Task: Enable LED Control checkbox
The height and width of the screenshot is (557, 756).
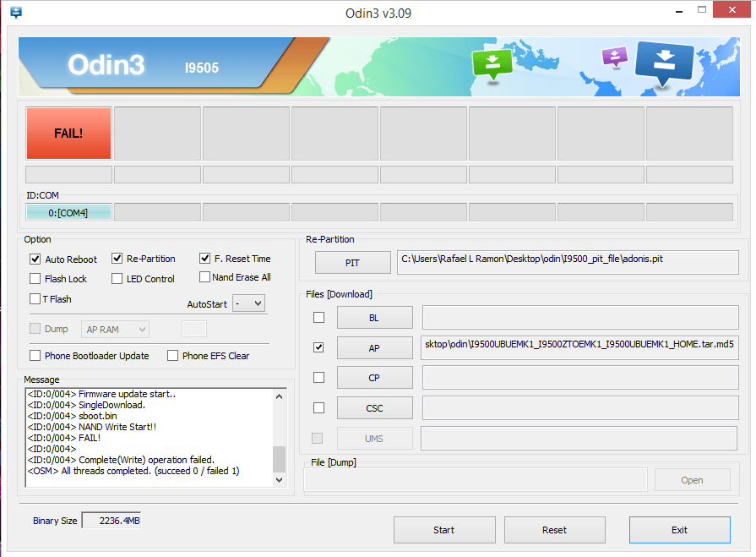Action: (x=117, y=279)
